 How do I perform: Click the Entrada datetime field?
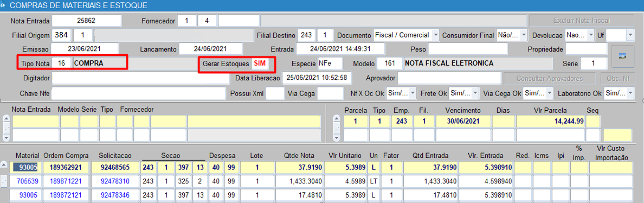[340, 48]
